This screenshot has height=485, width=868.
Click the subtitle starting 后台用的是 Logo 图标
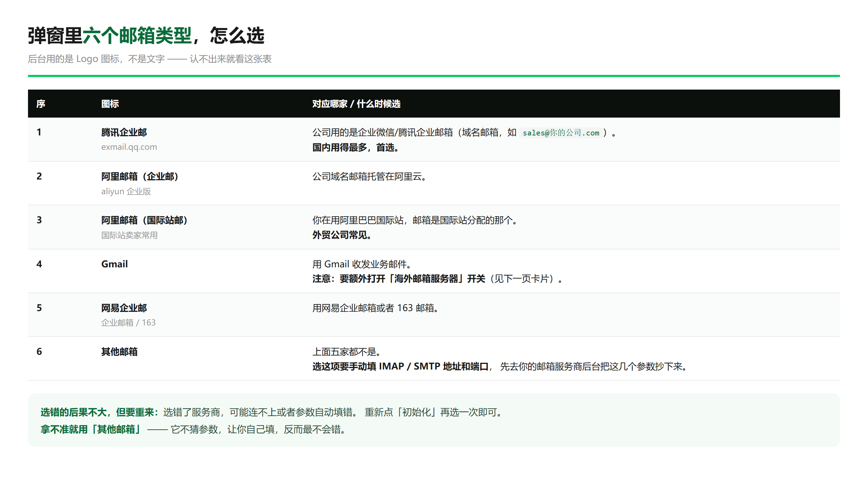[x=150, y=59]
